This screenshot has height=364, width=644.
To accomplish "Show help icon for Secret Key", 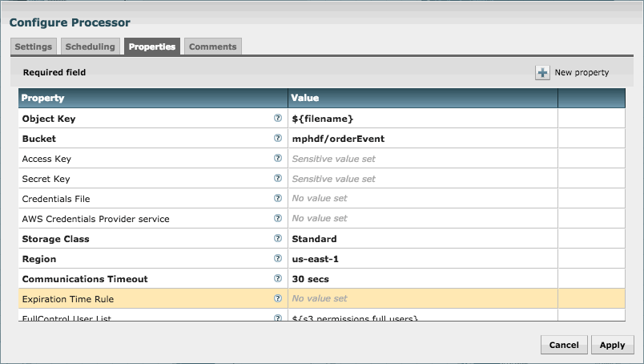I will point(278,178).
